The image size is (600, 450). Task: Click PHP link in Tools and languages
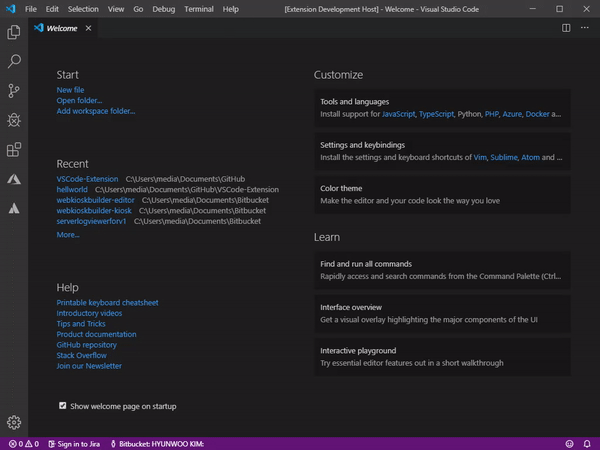click(x=492, y=114)
